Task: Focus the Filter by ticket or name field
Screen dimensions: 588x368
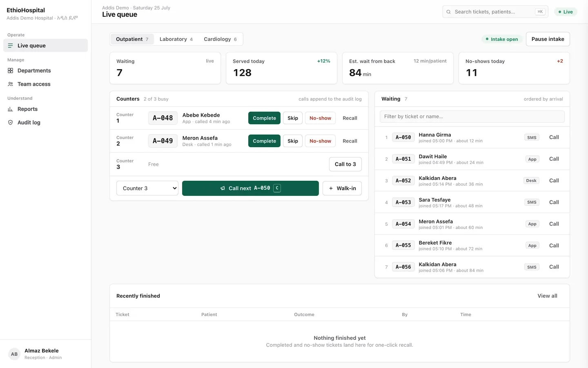Action: [x=472, y=117]
